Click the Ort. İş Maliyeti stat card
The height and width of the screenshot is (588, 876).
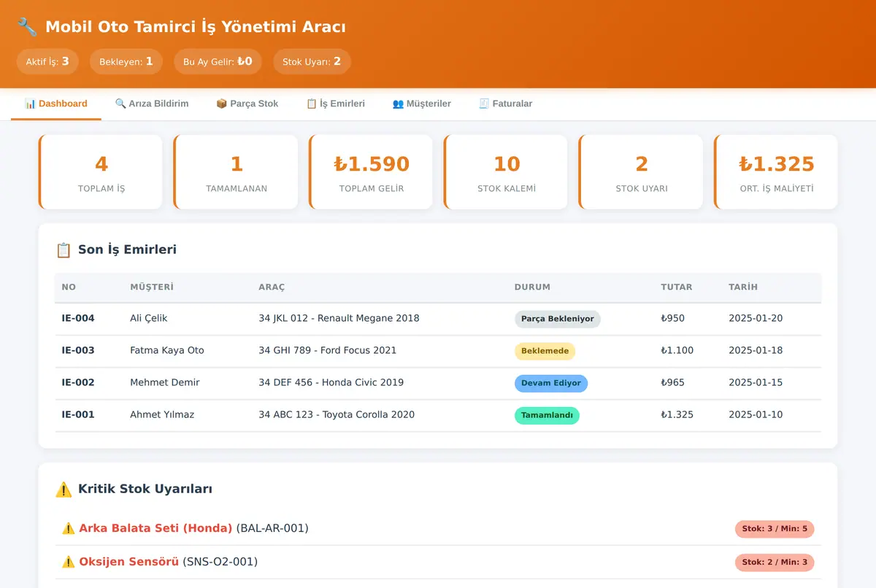click(776, 172)
